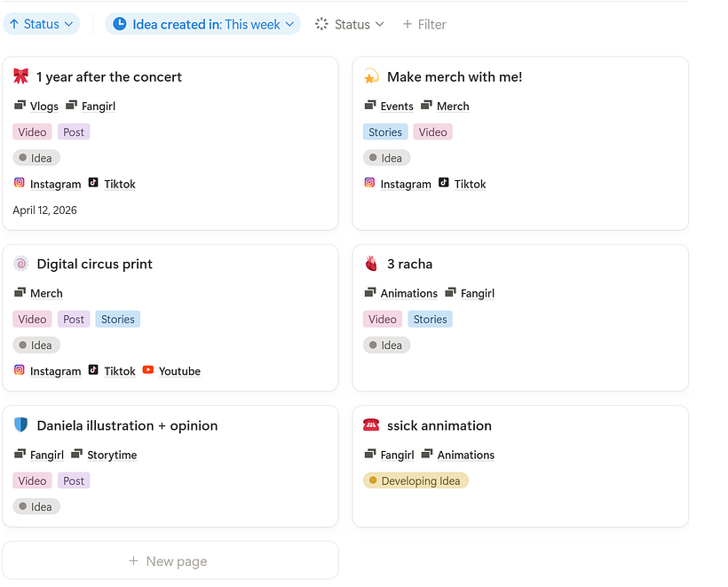Create a new page with "+ New page"
This screenshot has height=587, width=728.
(168, 560)
